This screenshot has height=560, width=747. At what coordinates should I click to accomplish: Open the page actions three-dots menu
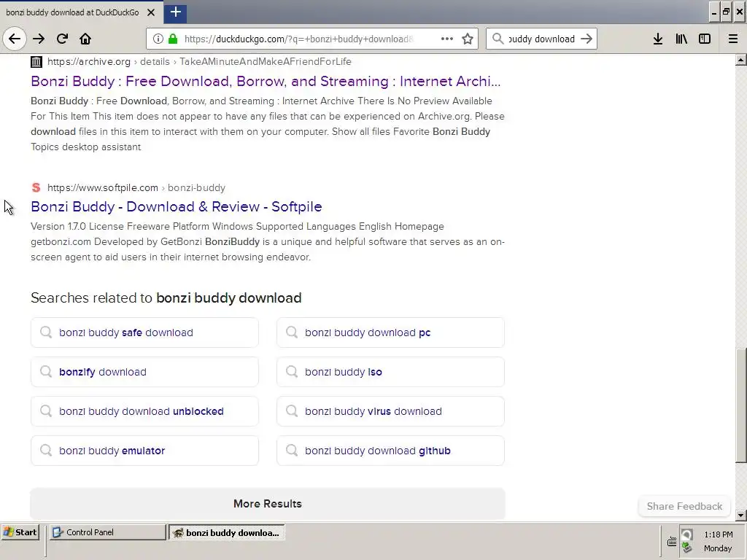(447, 39)
